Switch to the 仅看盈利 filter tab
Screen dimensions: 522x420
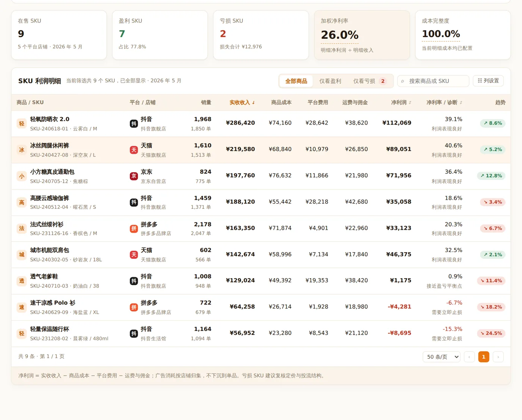[330, 81]
